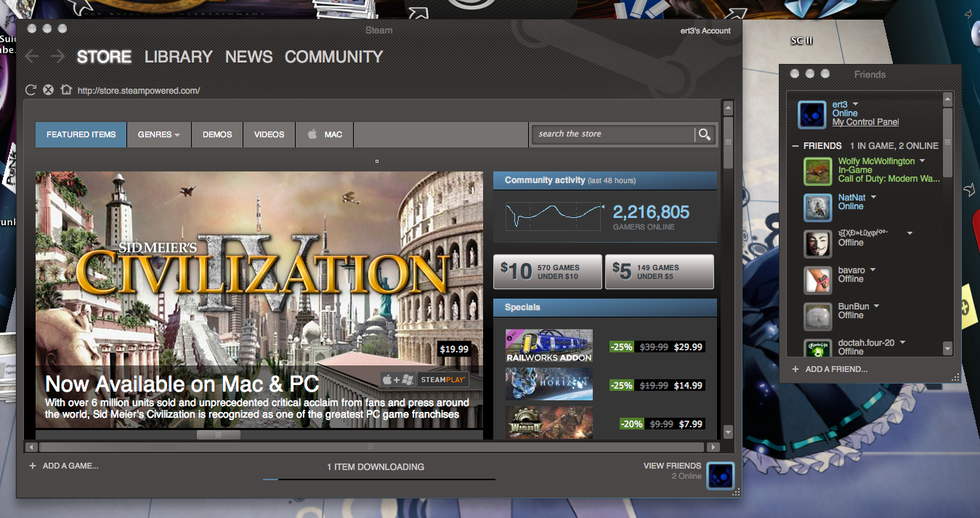980x518 pixels.
Task: Click the Friends list scrollbar
Action: (x=947, y=142)
